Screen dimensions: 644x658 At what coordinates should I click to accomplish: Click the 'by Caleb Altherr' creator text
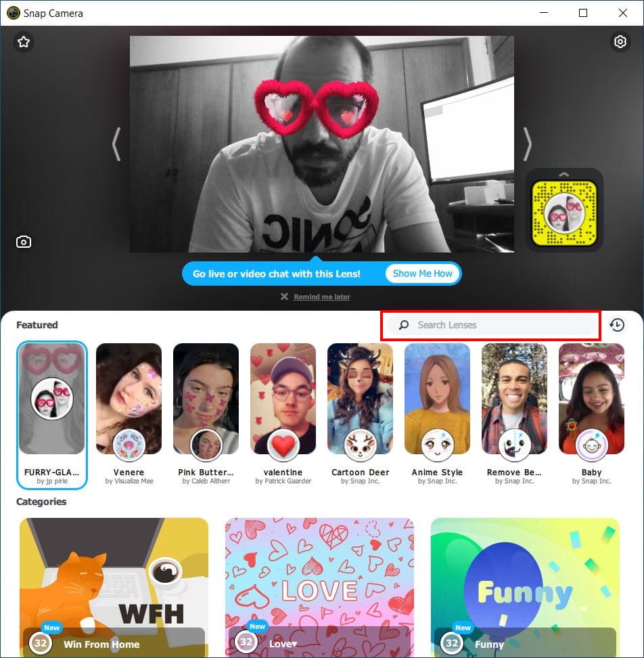tap(206, 481)
